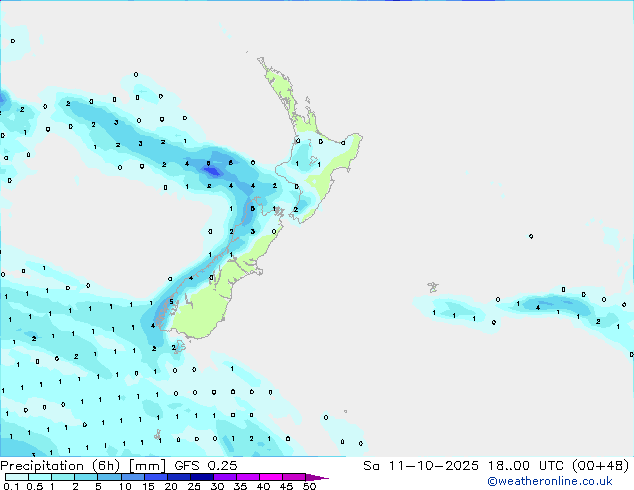Click the 35–40 mm legend color box
Screen dimensions: 634x490
tap(247, 477)
